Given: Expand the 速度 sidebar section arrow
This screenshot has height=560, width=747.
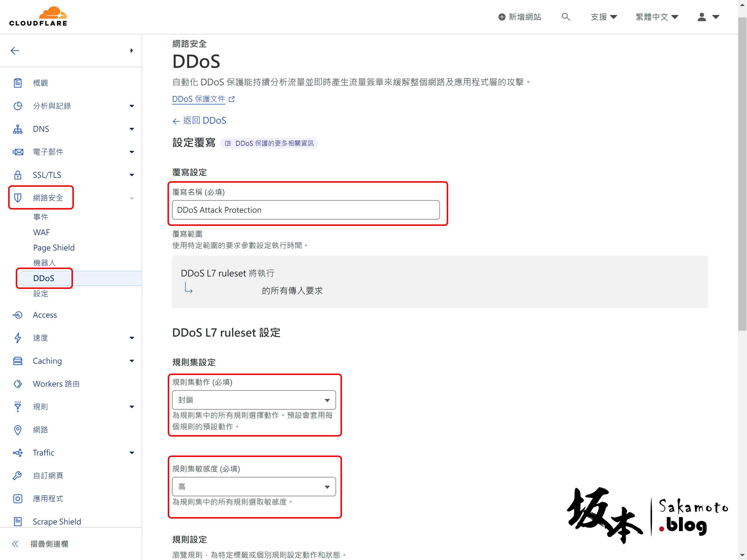Looking at the screenshot, I should pos(132,338).
